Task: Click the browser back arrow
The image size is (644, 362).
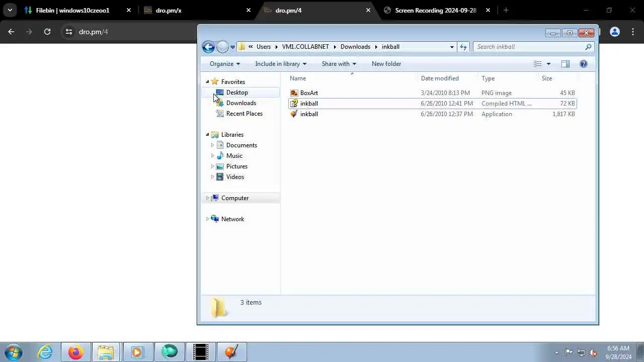Action: point(11,32)
